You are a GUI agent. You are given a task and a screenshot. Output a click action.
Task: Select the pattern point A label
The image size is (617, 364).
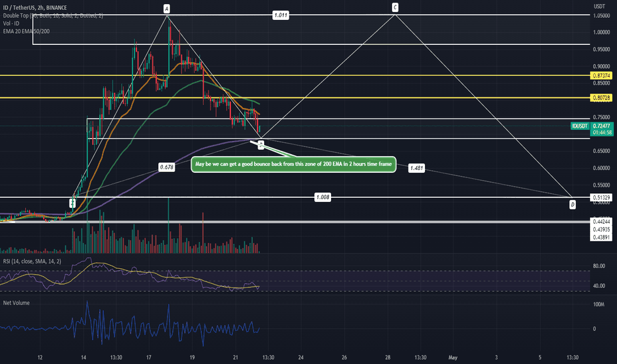click(167, 9)
